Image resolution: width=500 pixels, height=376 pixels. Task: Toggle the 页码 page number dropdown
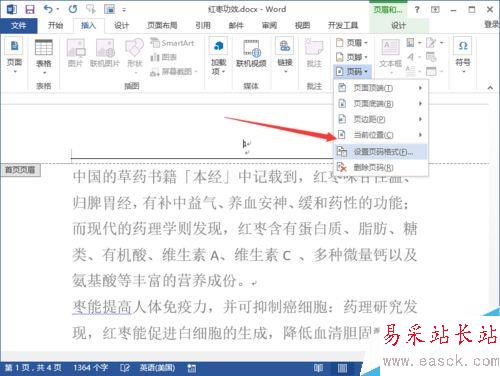[x=351, y=71]
